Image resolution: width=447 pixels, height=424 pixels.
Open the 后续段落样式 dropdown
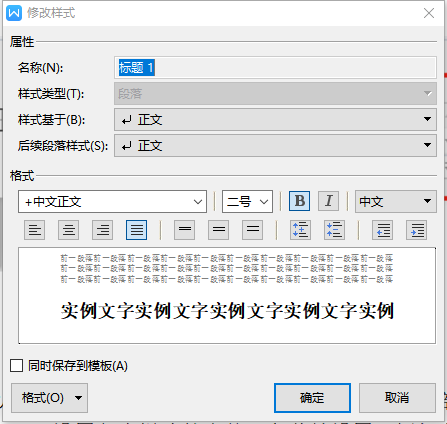(x=275, y=145)
